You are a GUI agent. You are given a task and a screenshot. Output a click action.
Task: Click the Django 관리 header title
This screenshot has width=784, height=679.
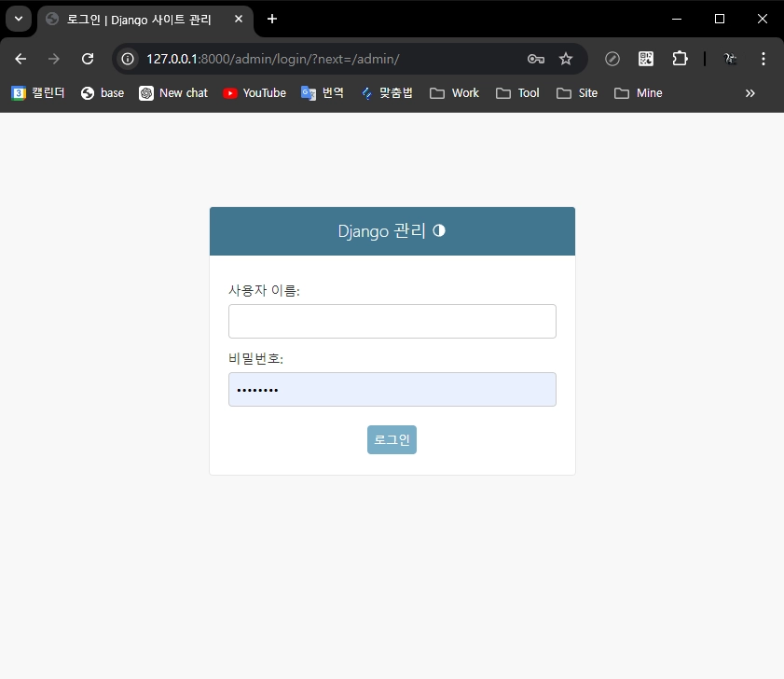point(381,231)
